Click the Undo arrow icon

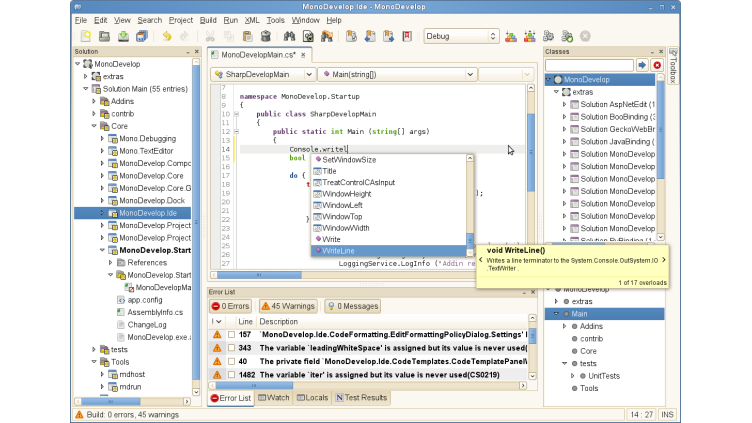(166, 36)
